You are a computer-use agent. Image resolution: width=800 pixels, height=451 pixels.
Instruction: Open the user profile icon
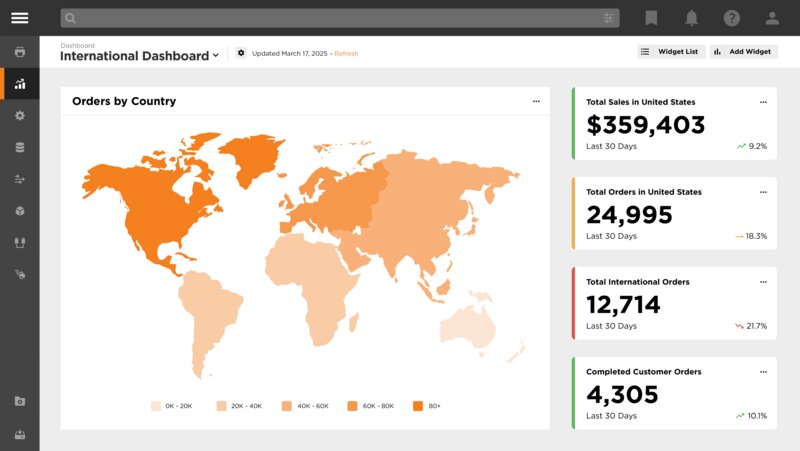tap(772, 18)
